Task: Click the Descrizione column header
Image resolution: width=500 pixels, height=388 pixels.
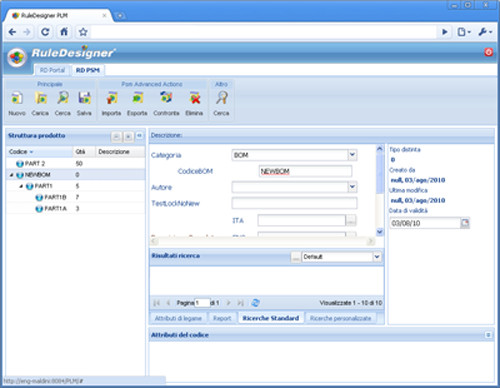Action: tap(120, 152)
